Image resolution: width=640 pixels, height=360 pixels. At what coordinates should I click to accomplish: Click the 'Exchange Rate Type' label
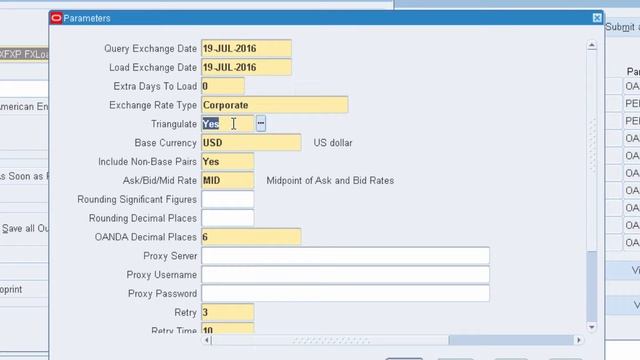point(153,105)
